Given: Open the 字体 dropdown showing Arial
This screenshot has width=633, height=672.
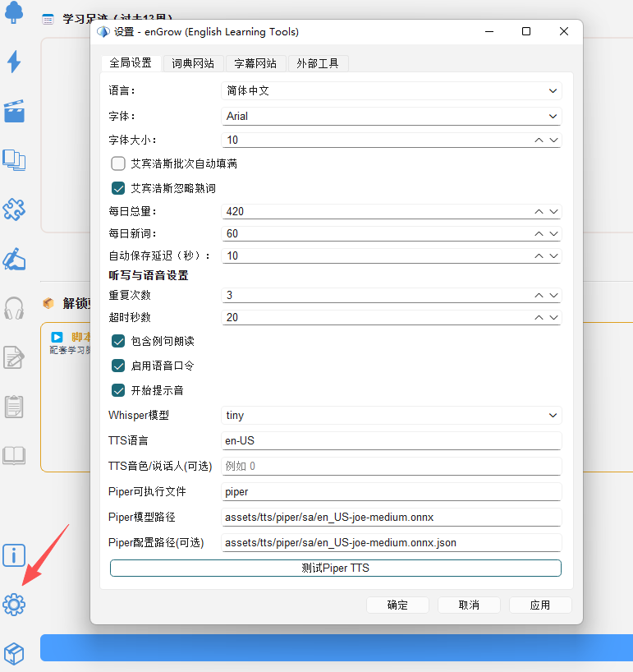Looking at the screenshot, I should [x=392, y=116].
